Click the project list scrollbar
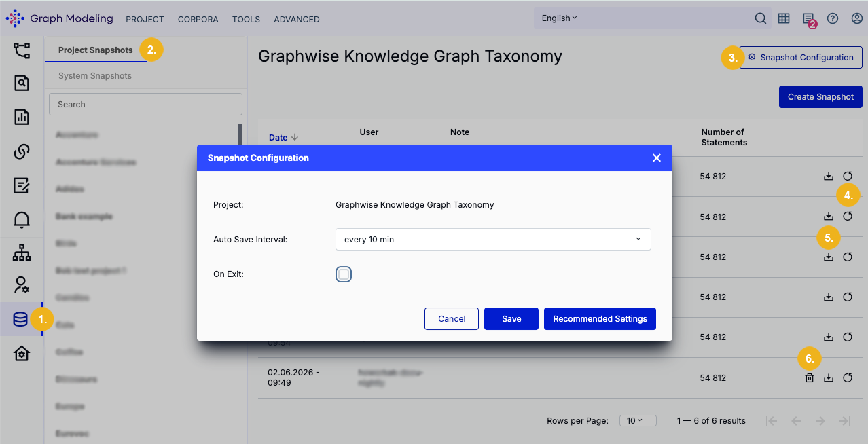Screen dimensions: 868x444 pyautogui.click(x=240, y=134)
